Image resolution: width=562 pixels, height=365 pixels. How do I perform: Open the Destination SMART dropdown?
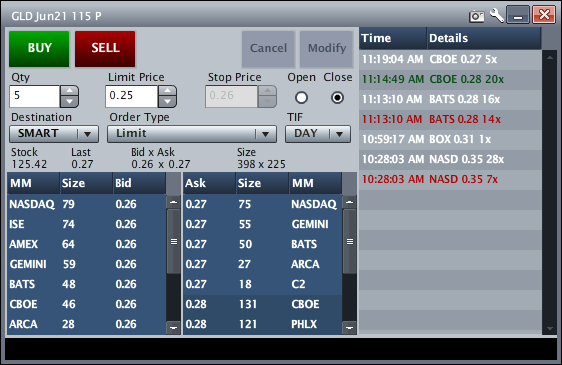click(x=54, y=134)
